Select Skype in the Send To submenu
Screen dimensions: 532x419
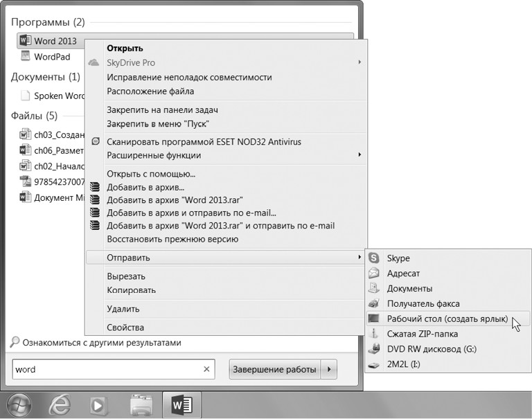pyautogui.click(x=398, y=258)
